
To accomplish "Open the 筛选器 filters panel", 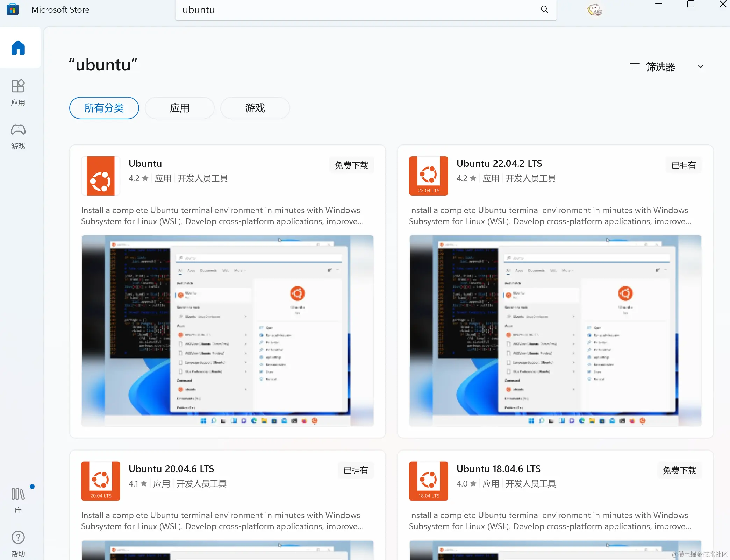I will coord(653,66).
